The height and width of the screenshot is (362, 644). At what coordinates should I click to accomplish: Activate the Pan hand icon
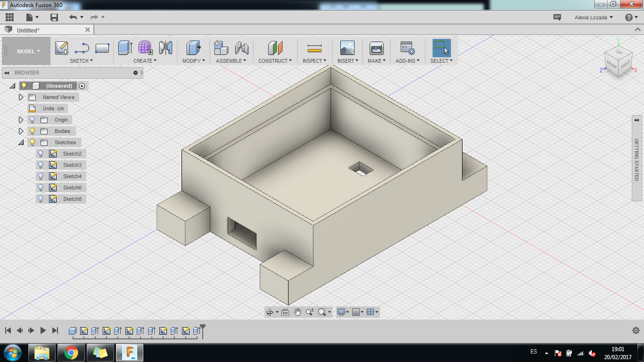(x=297, y=312)
